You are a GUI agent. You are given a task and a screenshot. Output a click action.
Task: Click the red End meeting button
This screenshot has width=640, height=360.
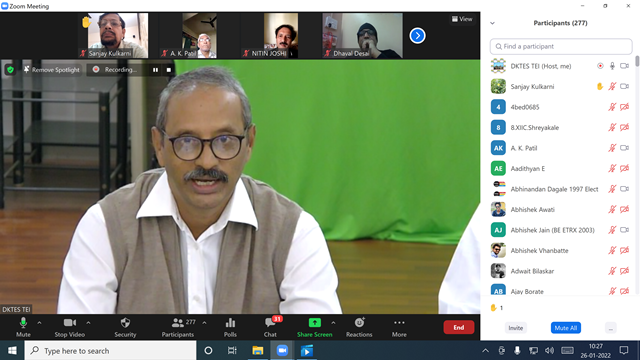point(459,327)
